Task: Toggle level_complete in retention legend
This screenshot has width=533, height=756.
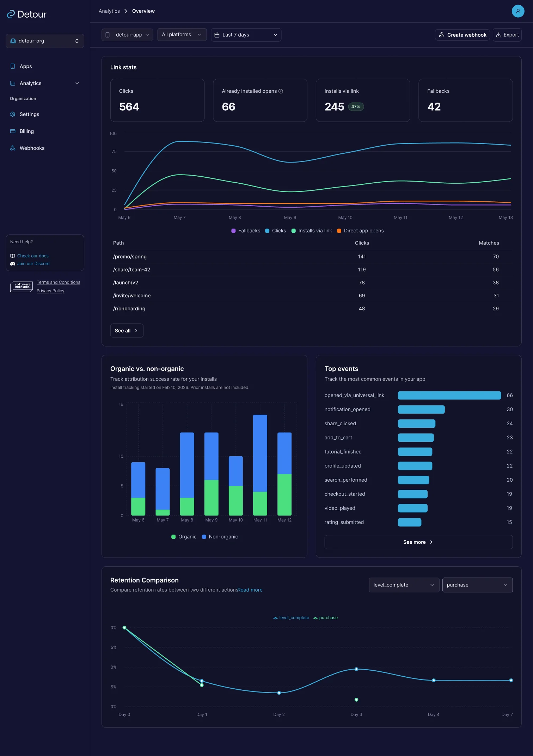Action: [291, 618]
